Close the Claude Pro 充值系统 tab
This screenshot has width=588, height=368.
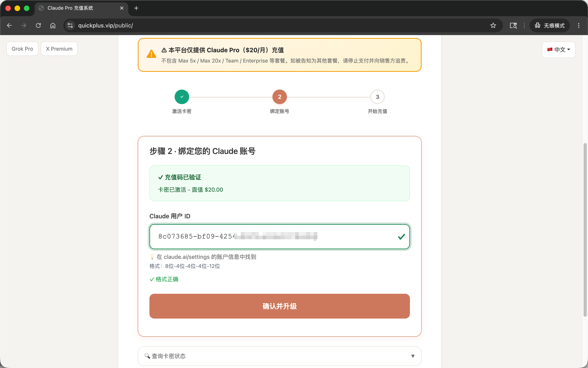tap(122, 8)
